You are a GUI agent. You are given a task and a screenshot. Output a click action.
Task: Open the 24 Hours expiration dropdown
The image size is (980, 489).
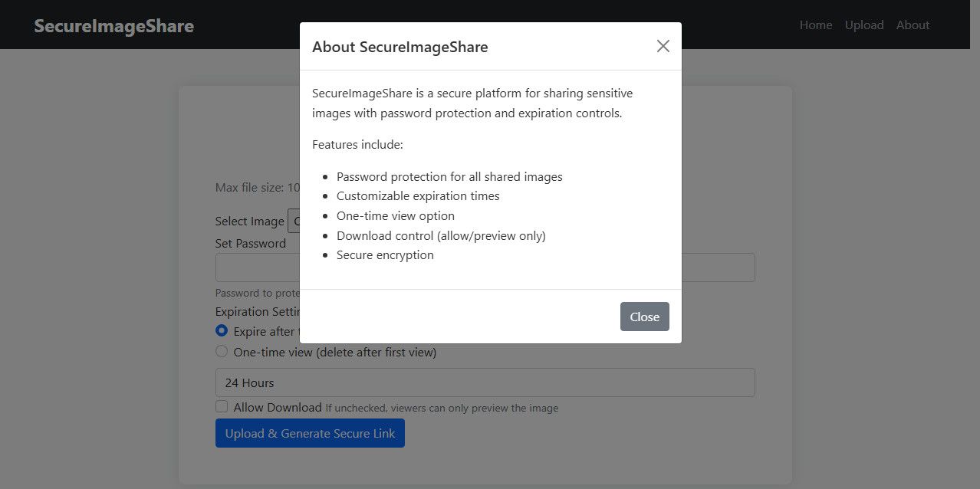click(485, 382)
